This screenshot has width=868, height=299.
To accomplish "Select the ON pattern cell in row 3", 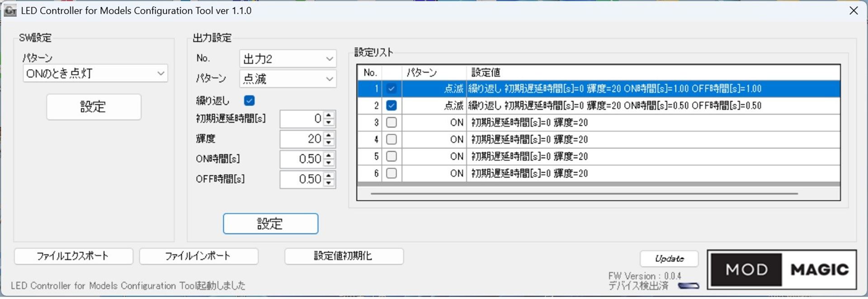I will coord(434,123).
